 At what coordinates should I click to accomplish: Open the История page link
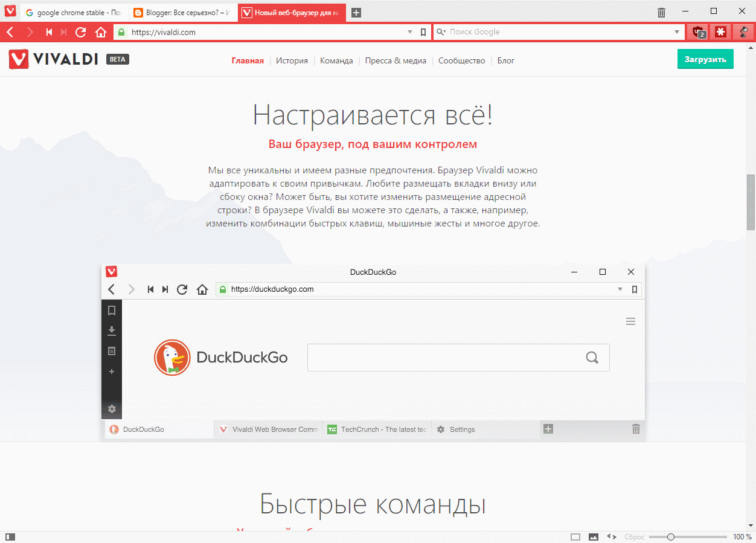(x=292, y=60)
